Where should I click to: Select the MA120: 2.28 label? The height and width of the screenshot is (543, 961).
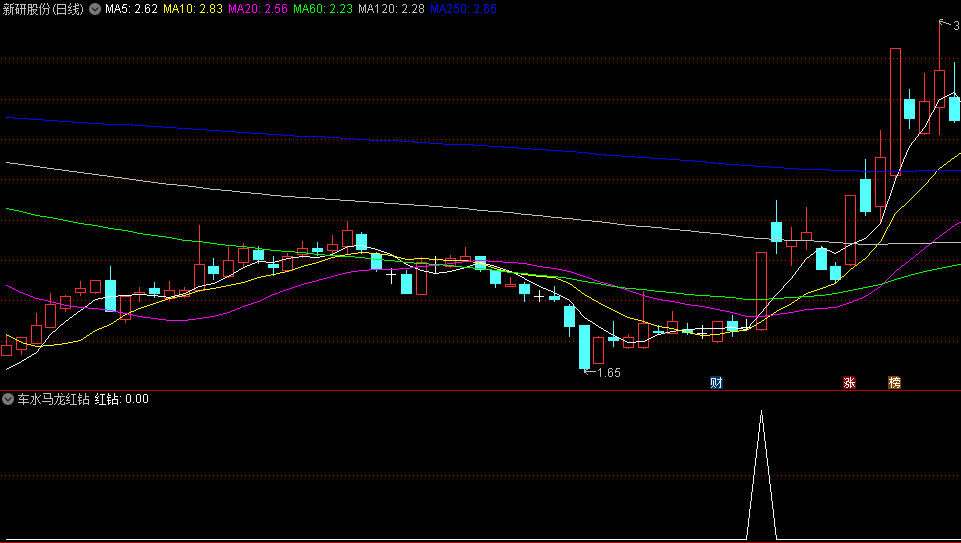[391, 9]
